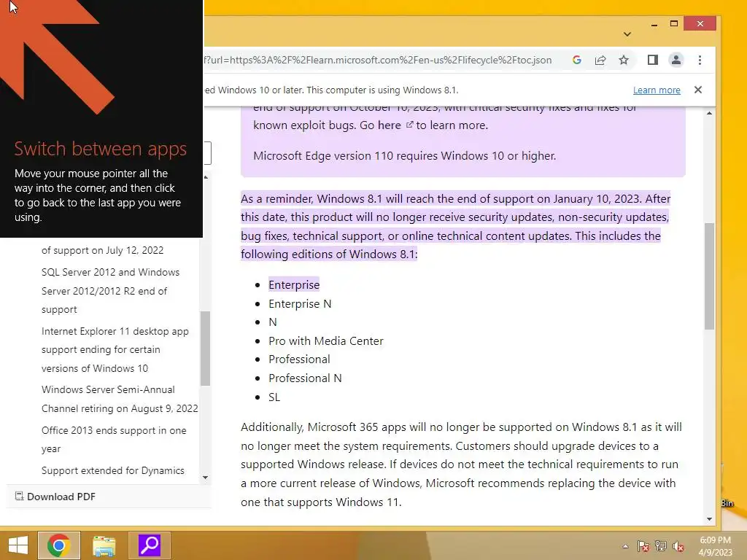Viewport: 747px width, 560px height.
Task: Click the sidebar scrollbar thumb
Action: click(205, 348)
